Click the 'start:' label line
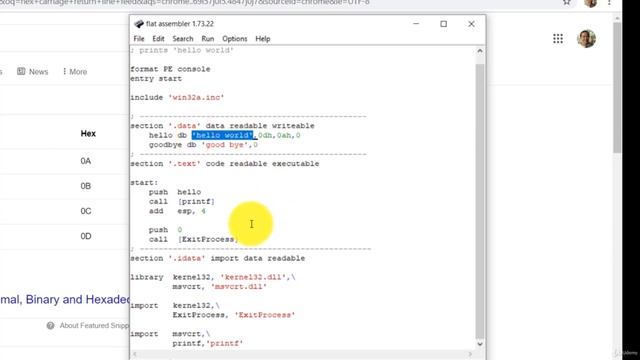 [x=144, y=182]
